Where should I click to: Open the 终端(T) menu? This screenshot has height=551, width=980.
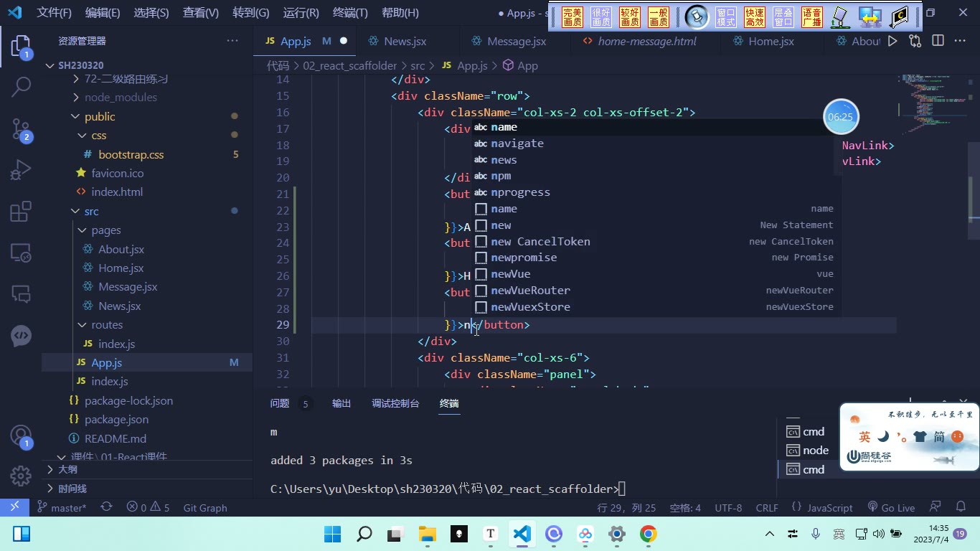[350, 12]
